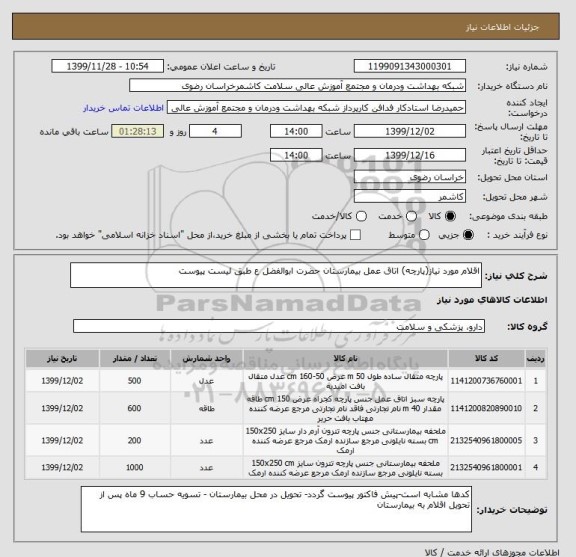This screenshot has width=576, height=557.
Task: Click the quantity 600 cell
Action: [134, 409]
